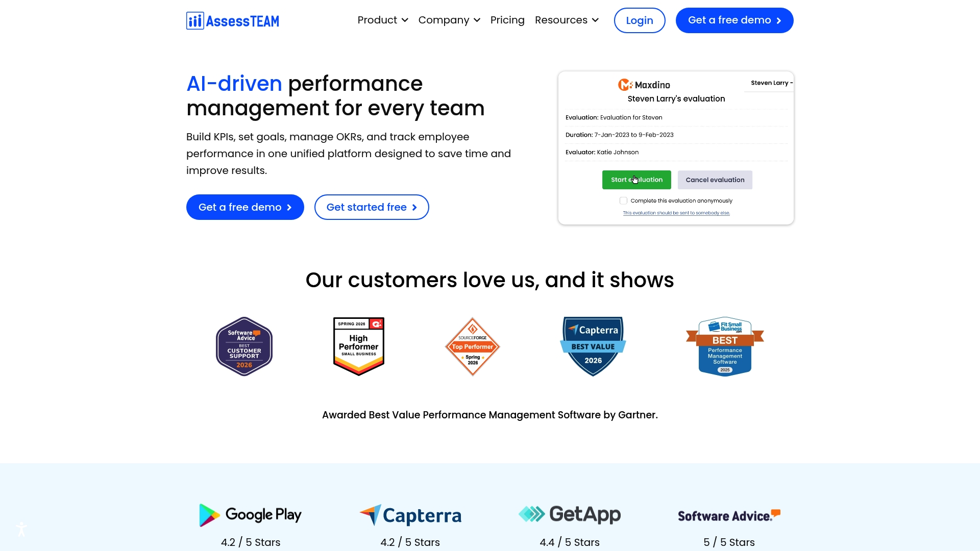
Task: Click hero 'Get a free demo' button
Action: (245, 207)
